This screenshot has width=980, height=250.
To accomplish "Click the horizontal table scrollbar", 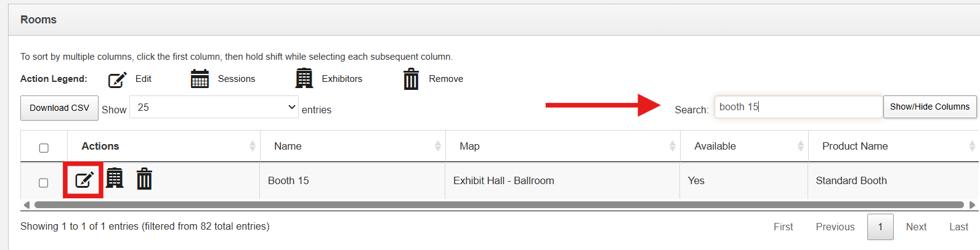I will [499, 205].
